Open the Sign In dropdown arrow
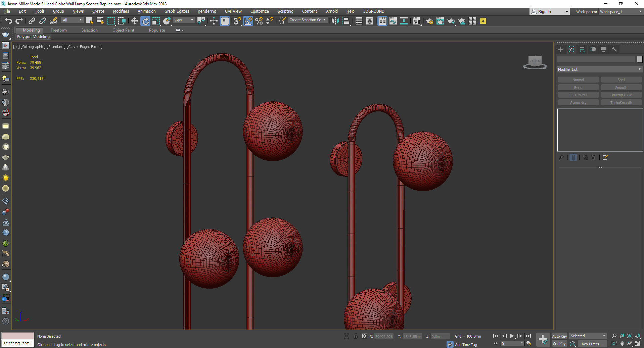 (x=566, y=12)
